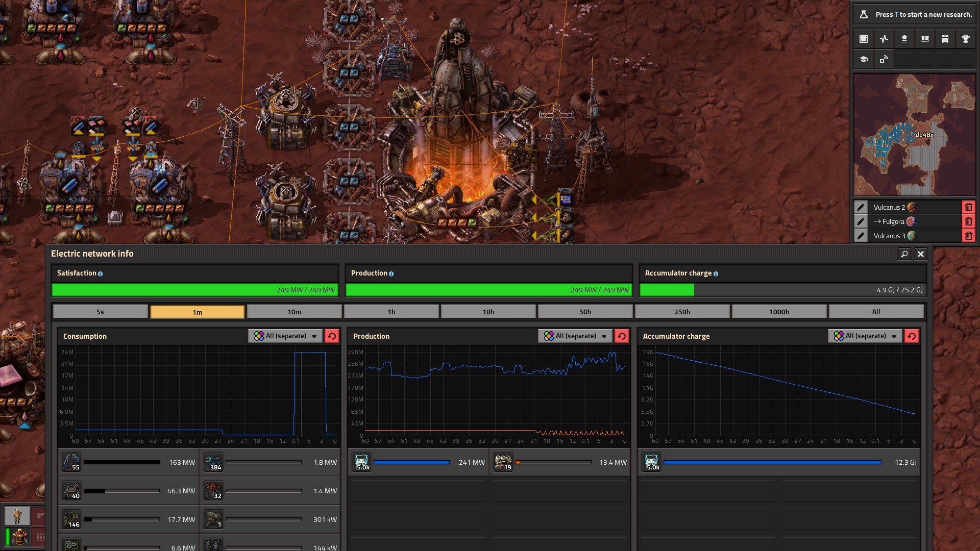Reset the Consumption graph filter
980x551 pixels.
click(332, 336)
